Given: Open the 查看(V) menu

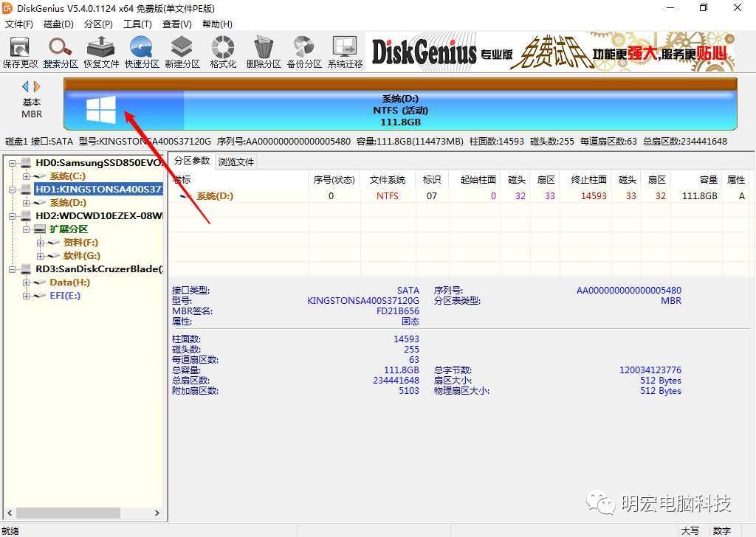Looking at the screenshot, I should [x=177, y=24].
